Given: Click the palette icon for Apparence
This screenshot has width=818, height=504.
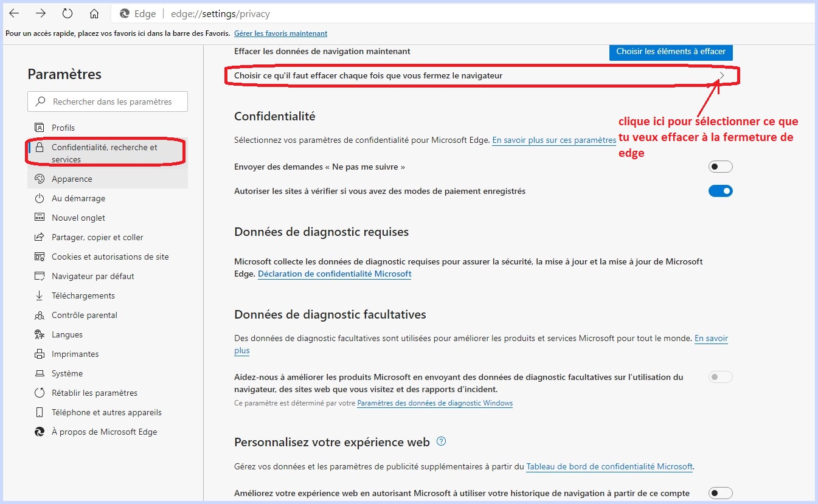Looking at the screenshot, I should (x=40, y=179).
